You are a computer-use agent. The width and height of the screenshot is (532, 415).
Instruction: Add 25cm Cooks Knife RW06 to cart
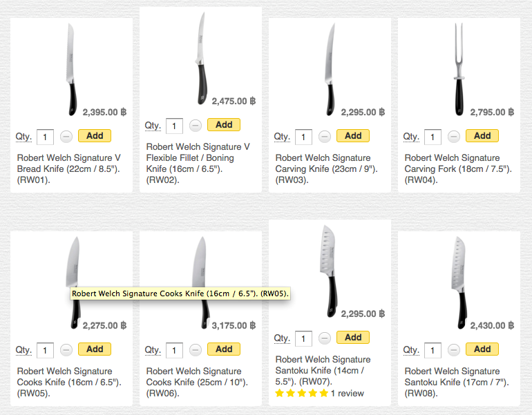(224, 349)
